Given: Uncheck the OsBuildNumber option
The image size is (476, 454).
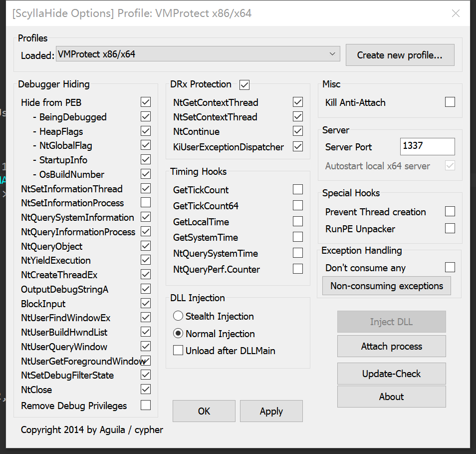Looking at the screenshot, I should click(146, 174).
